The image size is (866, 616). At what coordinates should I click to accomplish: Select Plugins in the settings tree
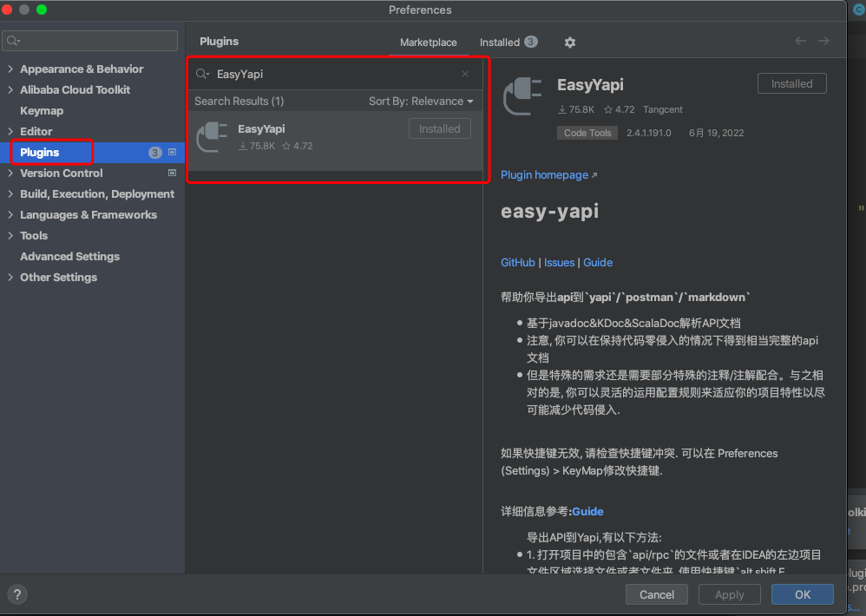point(40,153)
